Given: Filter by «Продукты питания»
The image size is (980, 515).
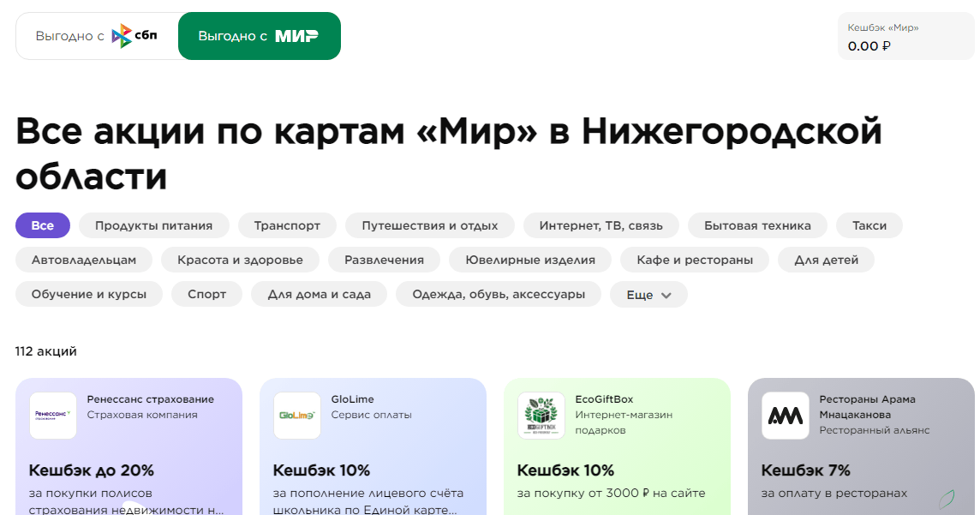Looking at the screenshot, I should pos(153,225).
